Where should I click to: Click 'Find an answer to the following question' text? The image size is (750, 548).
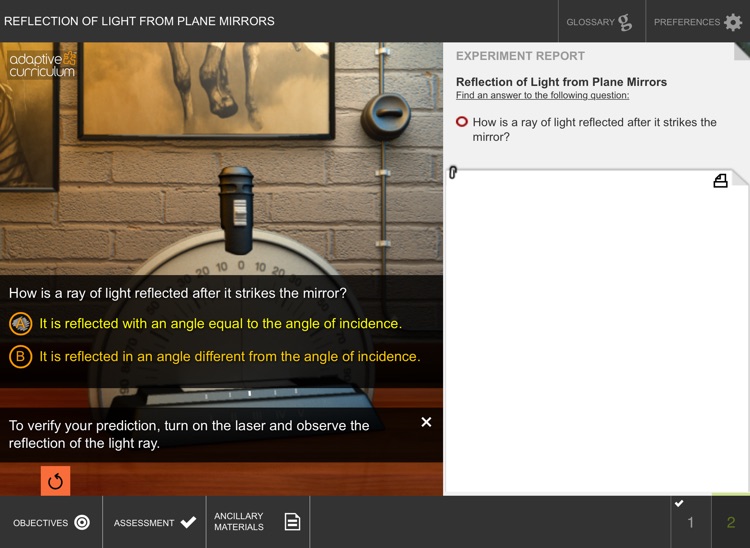pos(542,95)
